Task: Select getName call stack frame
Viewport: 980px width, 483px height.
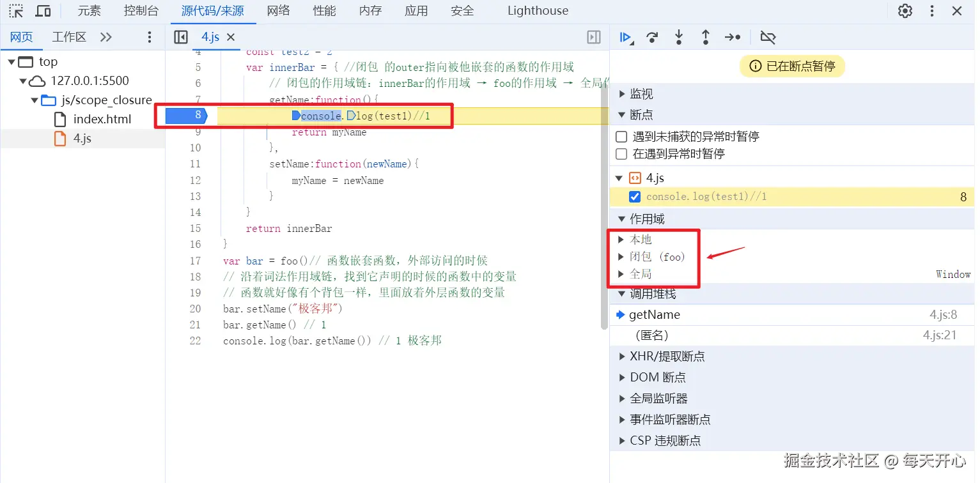Action: [792, 315]
